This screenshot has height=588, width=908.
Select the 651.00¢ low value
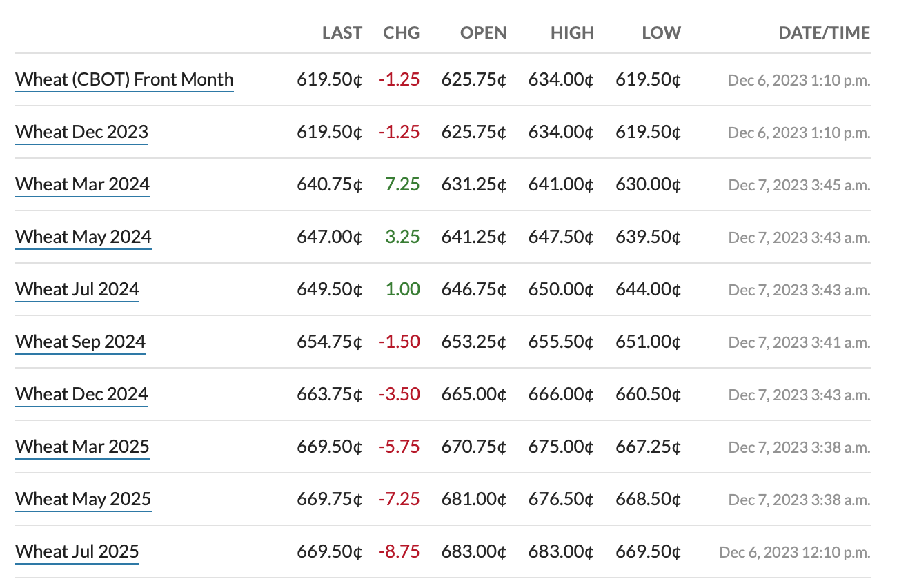(x=649, y=342)
